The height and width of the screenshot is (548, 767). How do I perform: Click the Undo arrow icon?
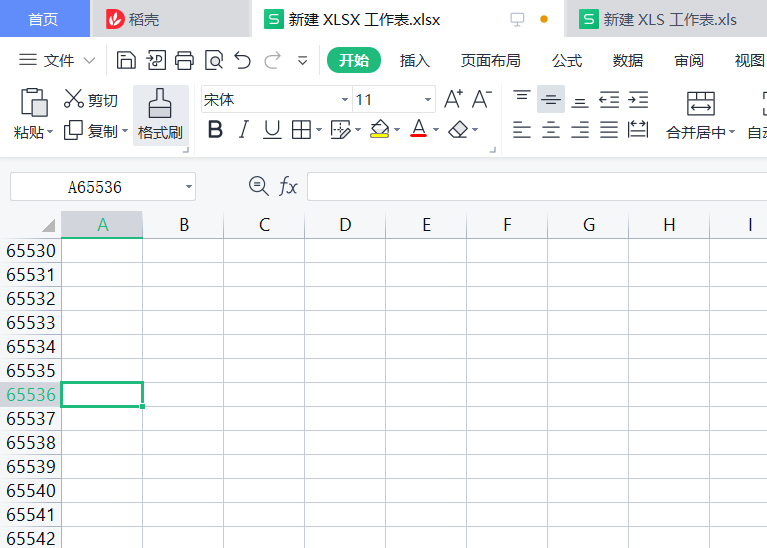click(242, 61)
